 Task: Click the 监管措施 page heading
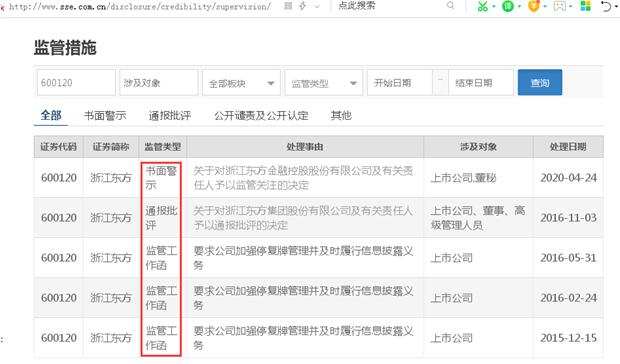pyautogui.click(x=65, y=48)
